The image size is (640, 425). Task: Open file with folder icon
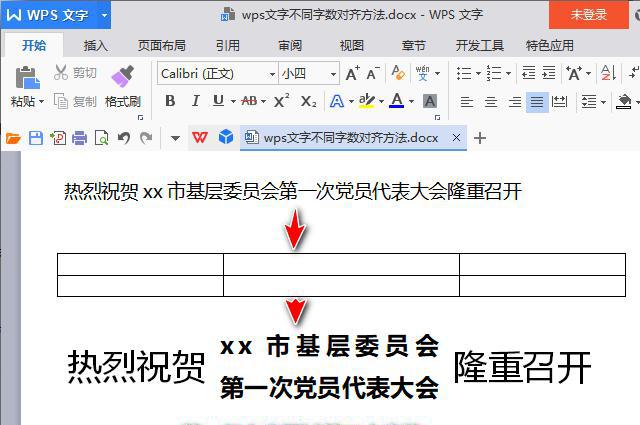(13, 138)
